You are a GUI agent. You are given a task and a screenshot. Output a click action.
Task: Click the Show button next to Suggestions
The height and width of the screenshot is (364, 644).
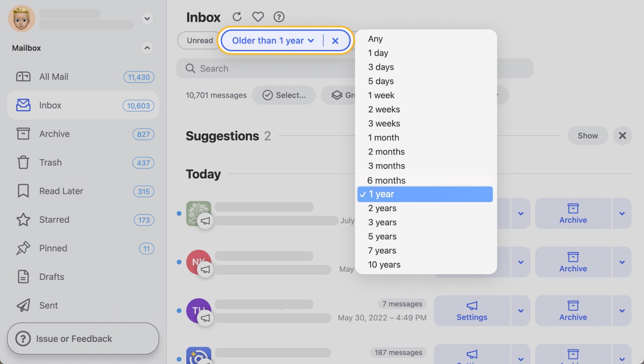pyautogui.click(x=587, y=136)
